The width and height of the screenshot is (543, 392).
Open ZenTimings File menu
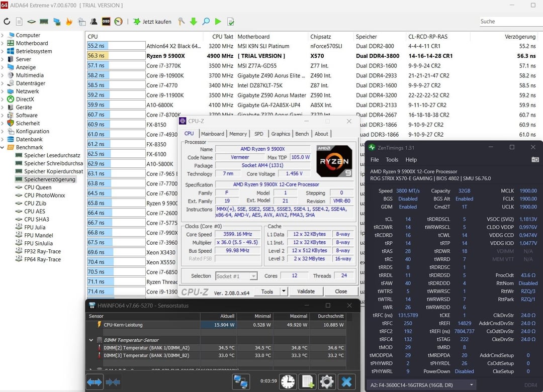click(x=375, y=160)
